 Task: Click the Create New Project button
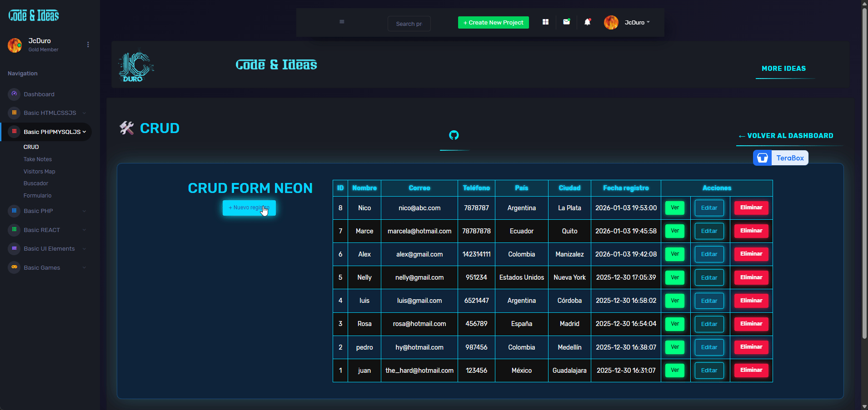493,22
